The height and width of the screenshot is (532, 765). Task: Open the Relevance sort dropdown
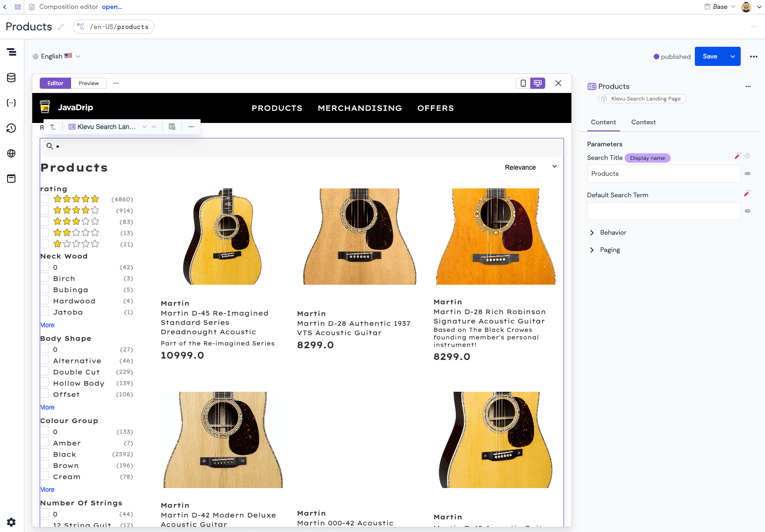click(531, 167)
